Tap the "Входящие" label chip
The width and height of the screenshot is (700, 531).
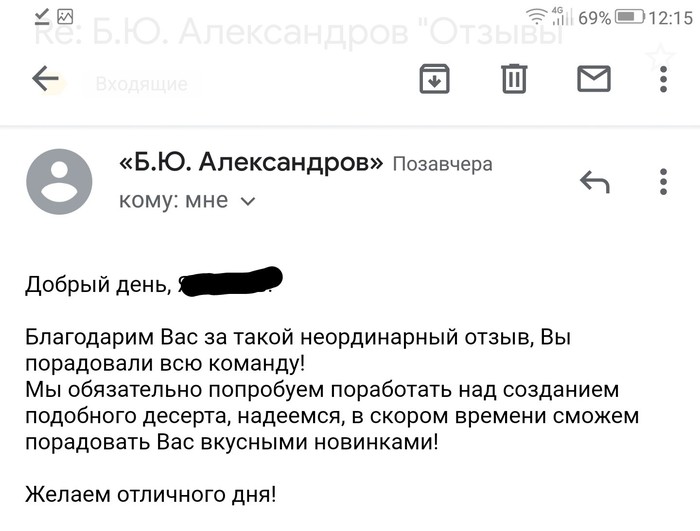(x=141, y=84)
